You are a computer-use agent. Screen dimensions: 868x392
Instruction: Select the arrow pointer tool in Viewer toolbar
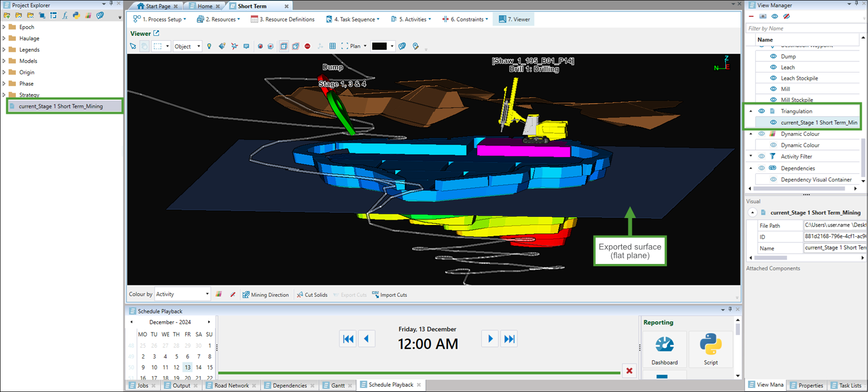[133, 46]
